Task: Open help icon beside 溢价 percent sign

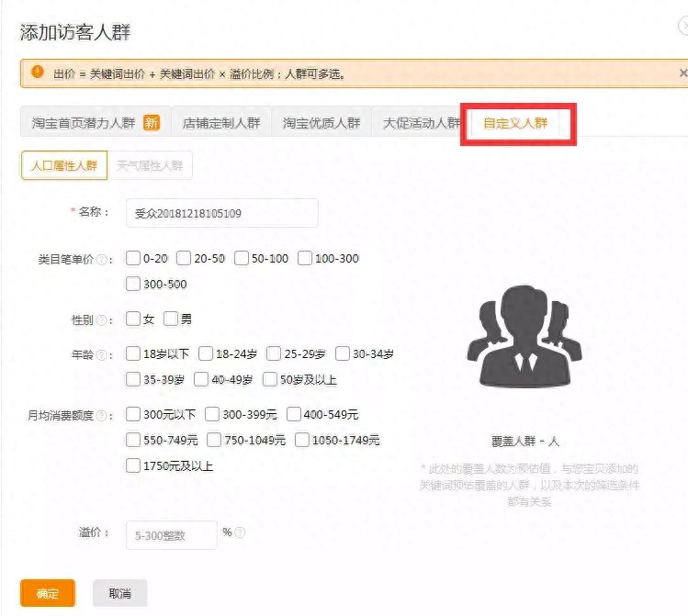Action: 240,532
